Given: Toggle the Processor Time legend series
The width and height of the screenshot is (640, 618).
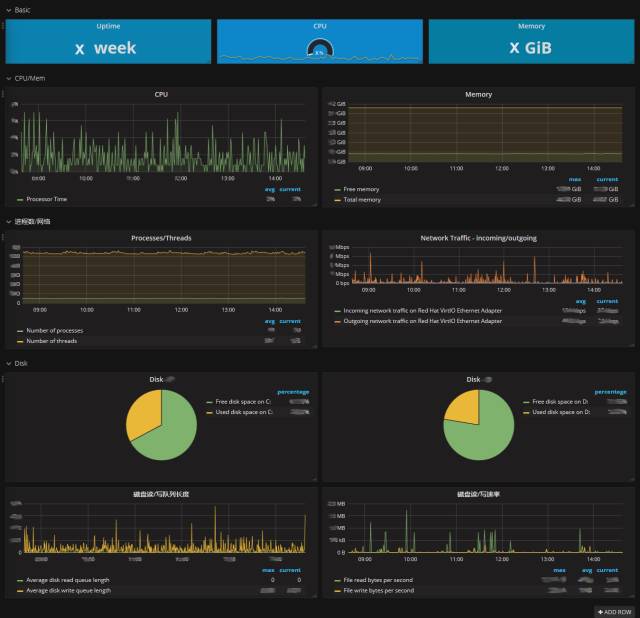Looking at the screenshot, I should (47, 199).
